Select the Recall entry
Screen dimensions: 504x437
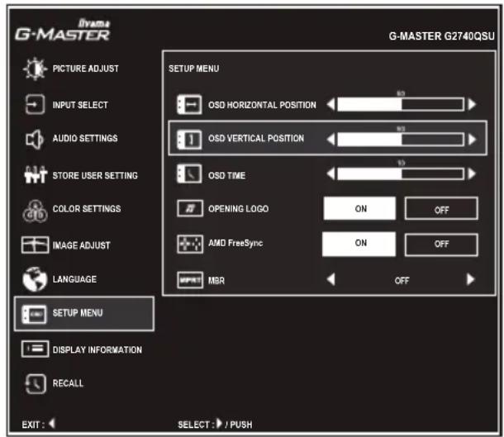pos(68,383)
